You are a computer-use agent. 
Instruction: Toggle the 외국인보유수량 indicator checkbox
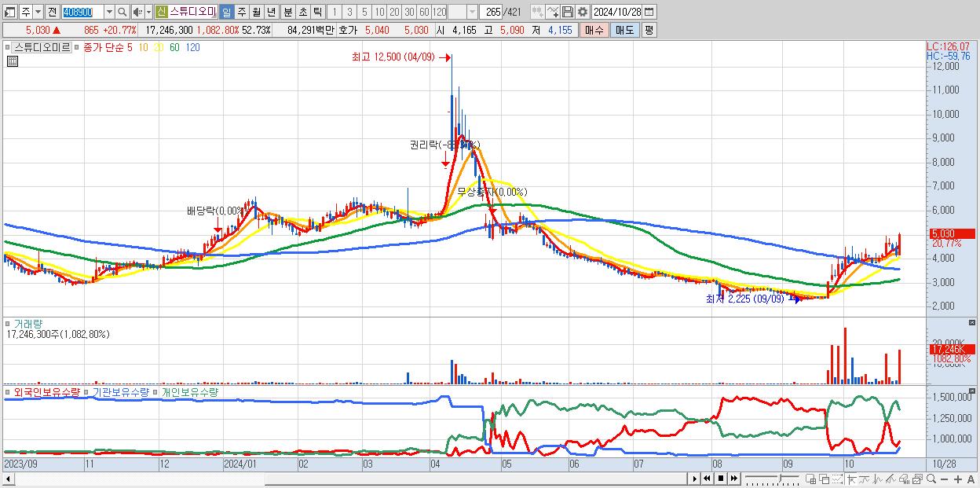[8, 391]
